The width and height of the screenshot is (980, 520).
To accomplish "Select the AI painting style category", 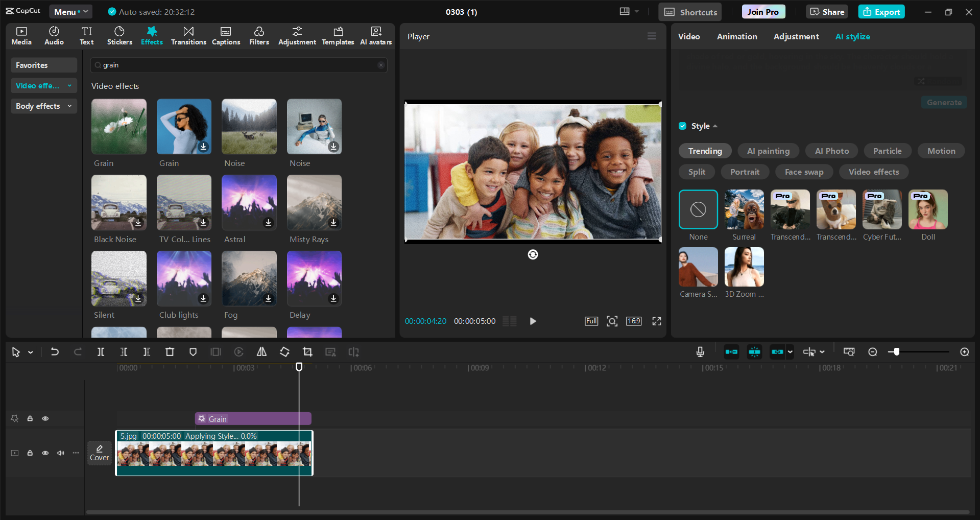I will coord(768,151).
